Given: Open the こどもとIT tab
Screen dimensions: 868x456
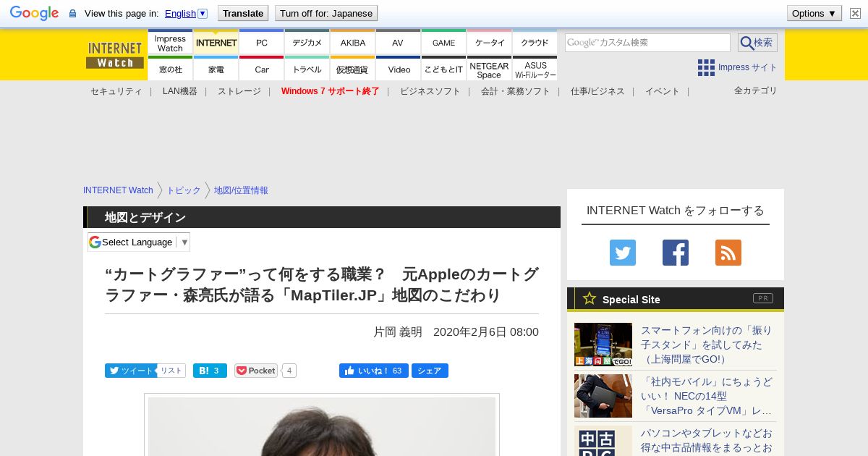Looking at the screenshot, I should point(444,69).
